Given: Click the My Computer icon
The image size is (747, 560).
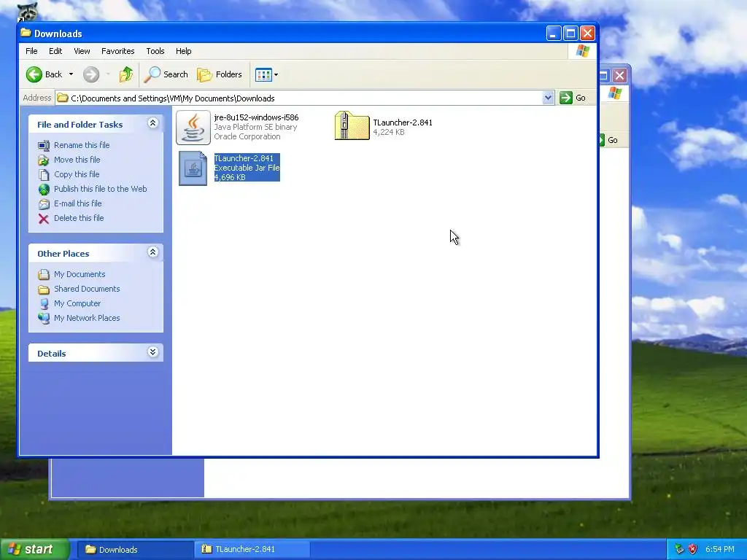Looking at the screenshot, I should pos(44,304).
